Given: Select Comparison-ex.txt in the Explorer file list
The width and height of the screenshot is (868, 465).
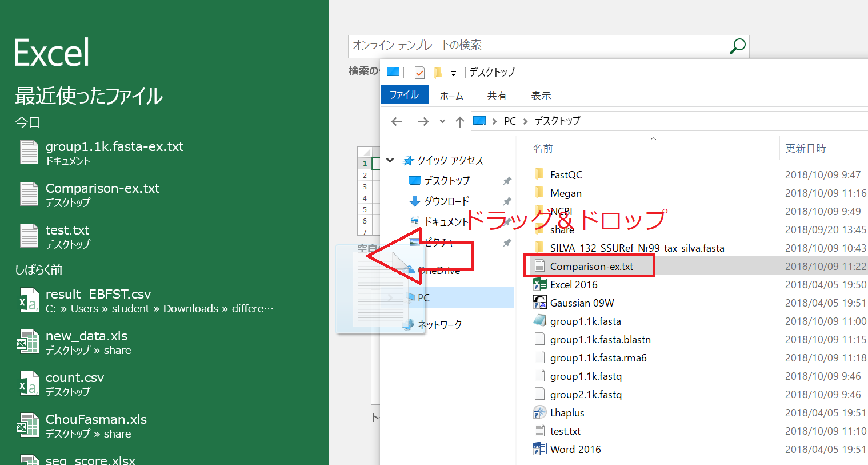Looking at the screenshot, I should (591, 267).
